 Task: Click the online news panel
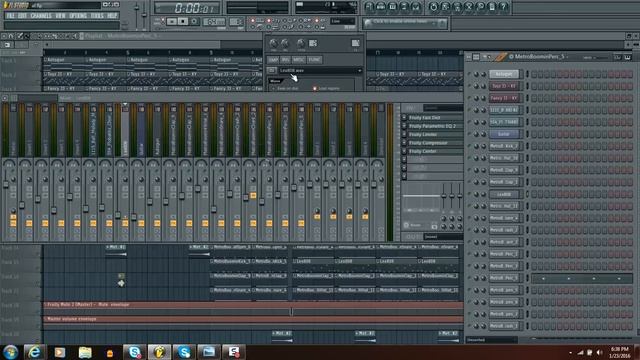(404, 23)
